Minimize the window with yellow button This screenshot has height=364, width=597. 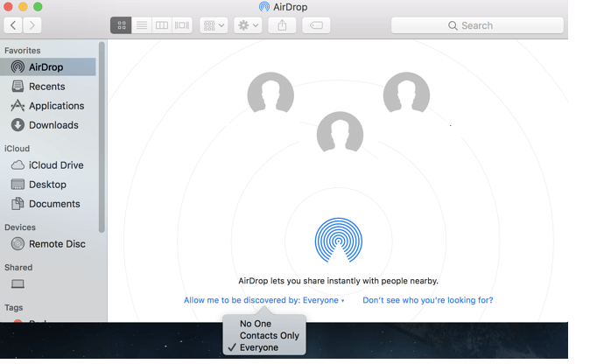[x=23, y=6]
